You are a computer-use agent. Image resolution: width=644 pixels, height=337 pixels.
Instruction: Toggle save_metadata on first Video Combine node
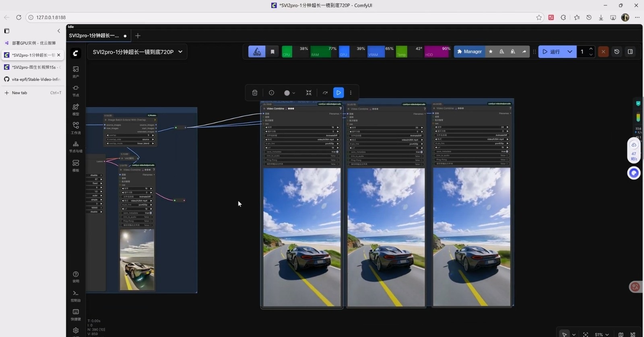pos(337,152)
